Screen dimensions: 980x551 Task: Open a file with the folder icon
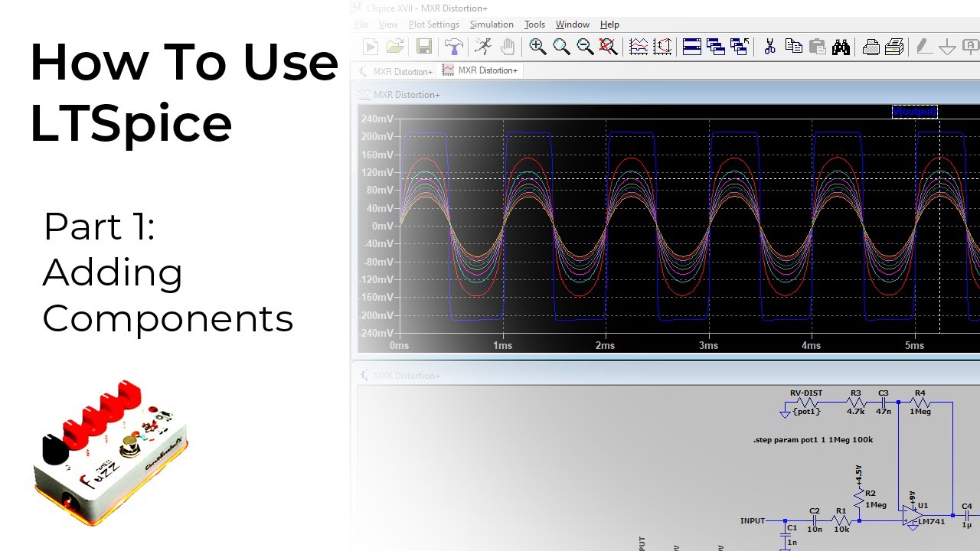pos(395,47)
